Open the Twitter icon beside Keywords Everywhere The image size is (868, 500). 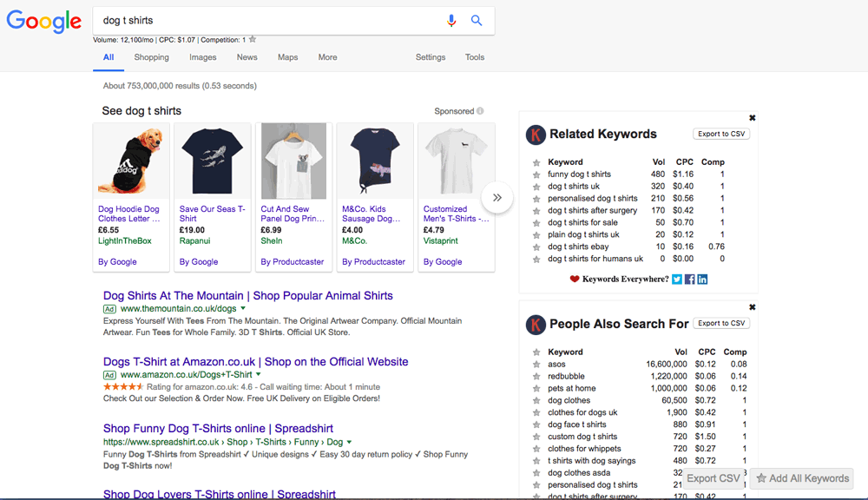coord(677,279)
